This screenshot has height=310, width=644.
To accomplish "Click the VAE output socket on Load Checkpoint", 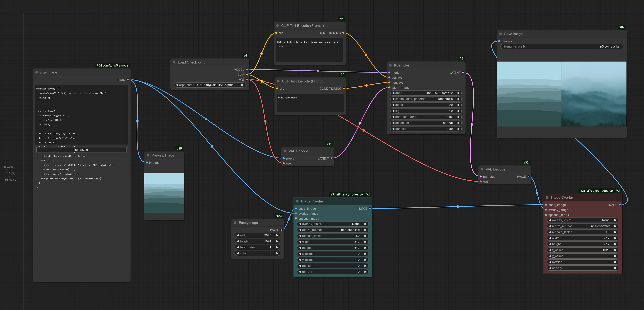I will click(x=247, y=80).
